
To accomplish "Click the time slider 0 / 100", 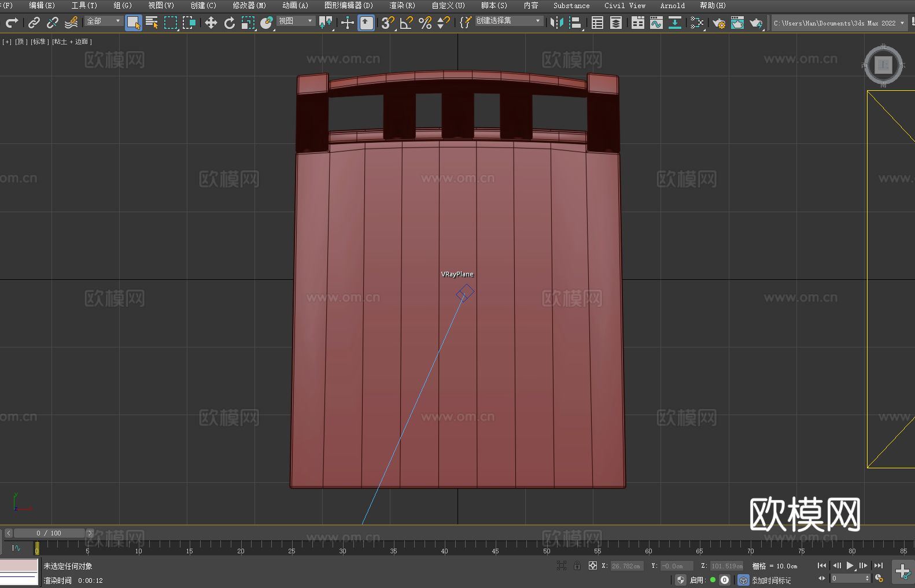I will 49,533.
